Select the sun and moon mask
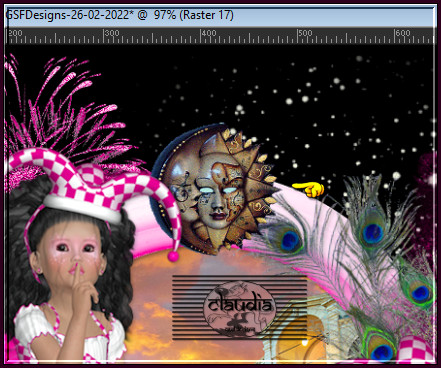441x368 pixels. click(x=213, y=188)
